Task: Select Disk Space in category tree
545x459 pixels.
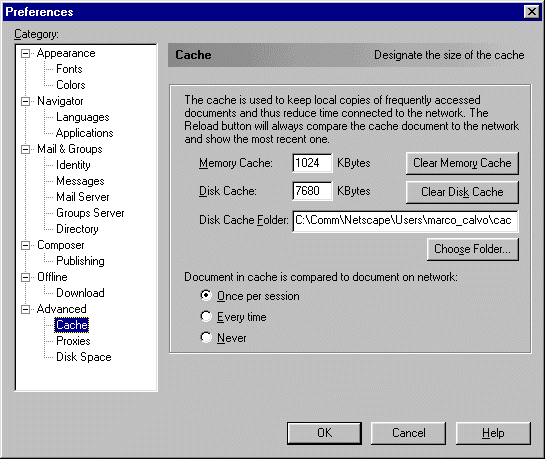Action: coord(84,357)
